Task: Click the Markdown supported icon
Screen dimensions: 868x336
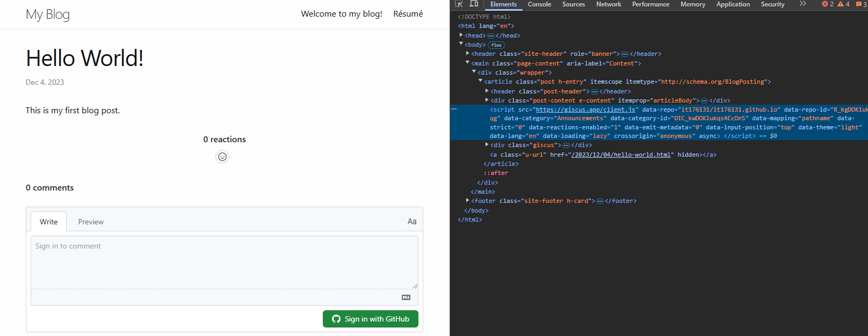Action: tap(406, 297)
